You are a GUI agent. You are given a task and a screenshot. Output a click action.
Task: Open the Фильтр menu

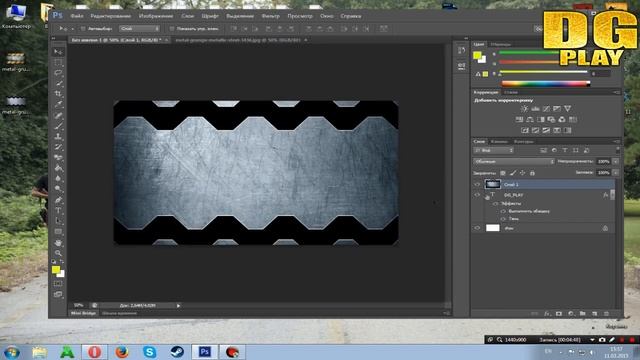[x=271, y=16]
